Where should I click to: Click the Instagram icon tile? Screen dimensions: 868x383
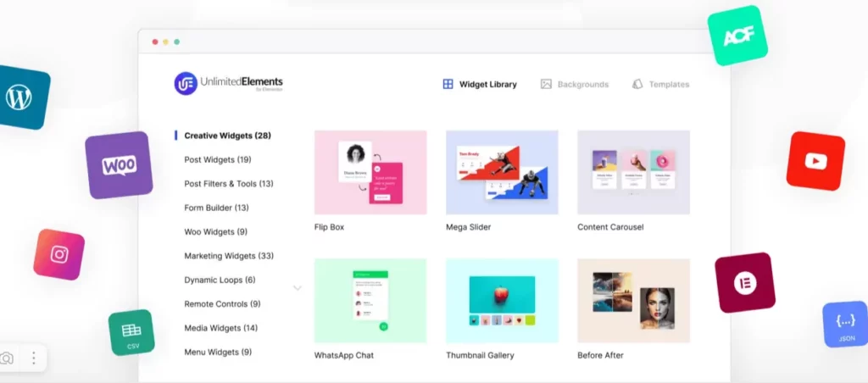[x=59, y=254]
